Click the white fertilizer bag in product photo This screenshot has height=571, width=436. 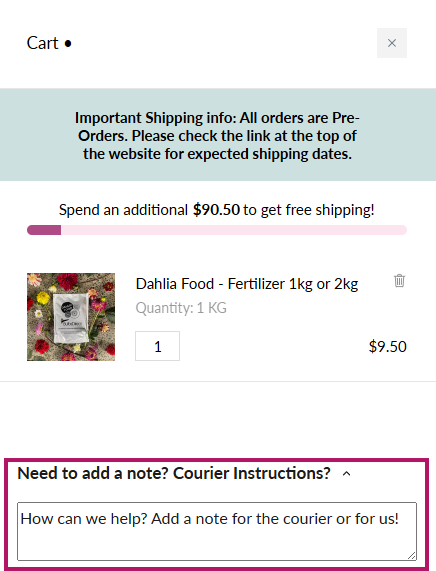coord(71,318)
